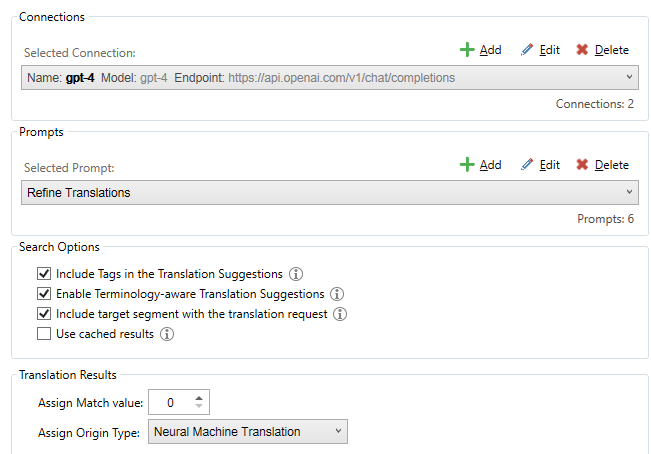The height and width of the screenshot is (454, 651).
Task: Decrease the Assign Match value with down arrow
Action: click(200, 408)
